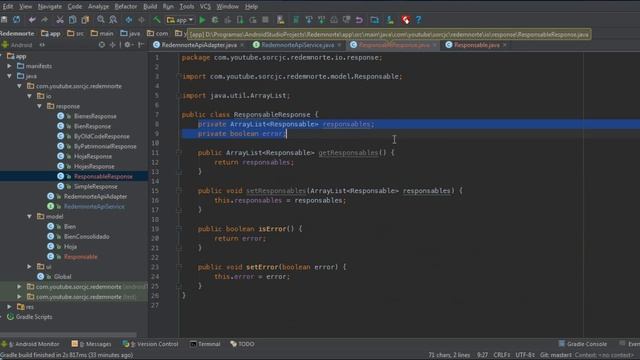Close the Responsable.java tab
The image size is (640, 360).
click(x=505, y=45)
